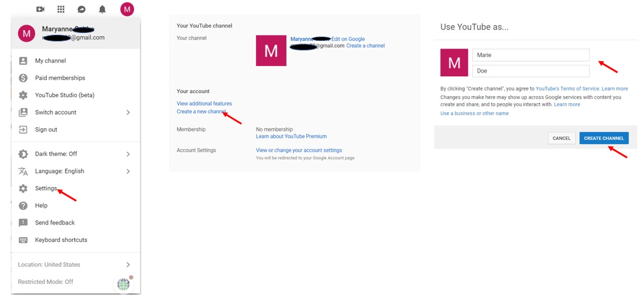Click the 'Use YouTube as...' heading
This screenshot has width=644, height=306.
coord(475,27)
